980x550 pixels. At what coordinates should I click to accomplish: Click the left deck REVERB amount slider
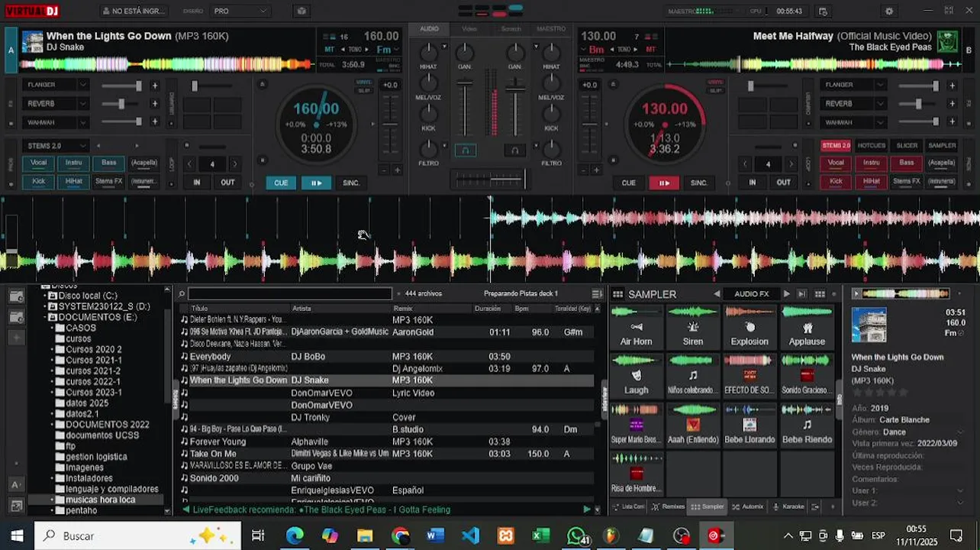coord(121,103)
